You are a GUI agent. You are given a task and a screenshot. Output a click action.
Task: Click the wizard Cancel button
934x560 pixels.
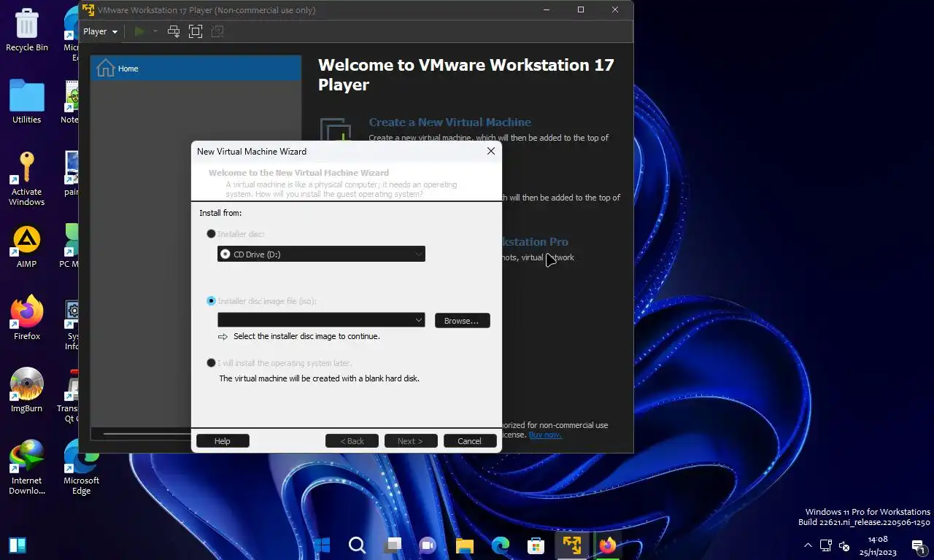pos(469,441)
